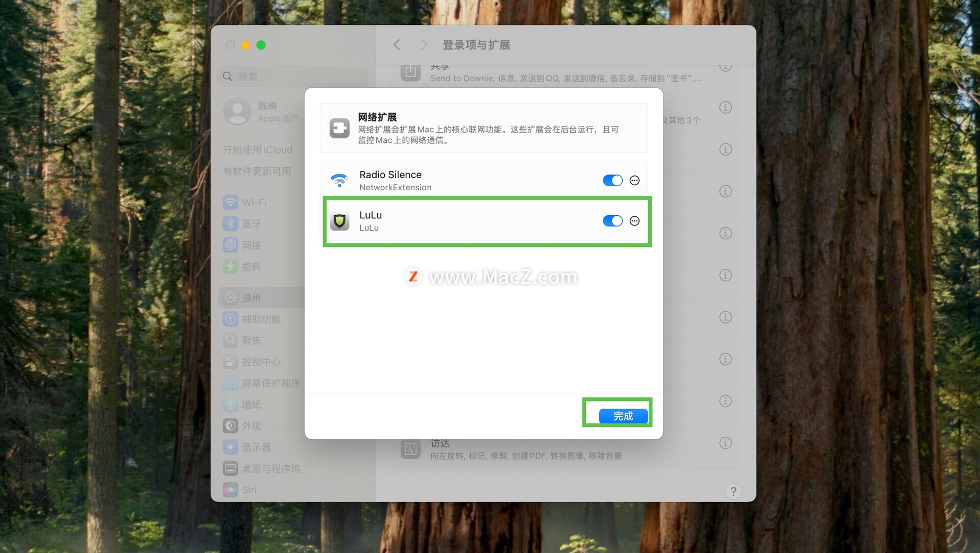
Task: Click the Radio Silence Wi-Fi app icon
Action: [x=339, y=181]
